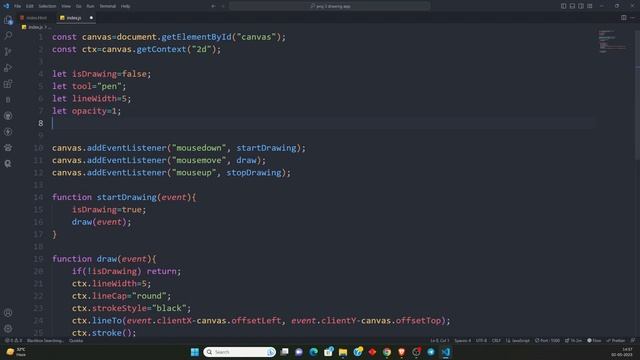Open the Run menu
This screenshot has height=360, width=640.
click(90, 6)
